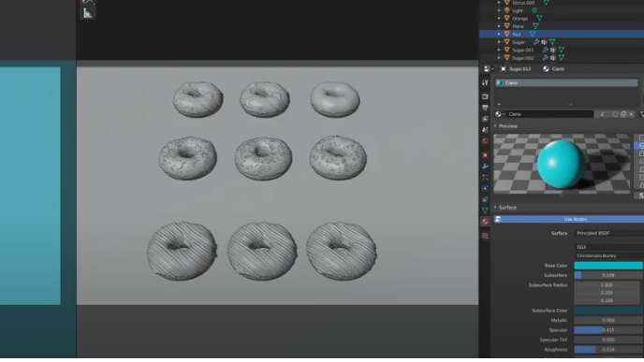Click the Metallic value field
This screenshot has height=362, width=644.
608,320
